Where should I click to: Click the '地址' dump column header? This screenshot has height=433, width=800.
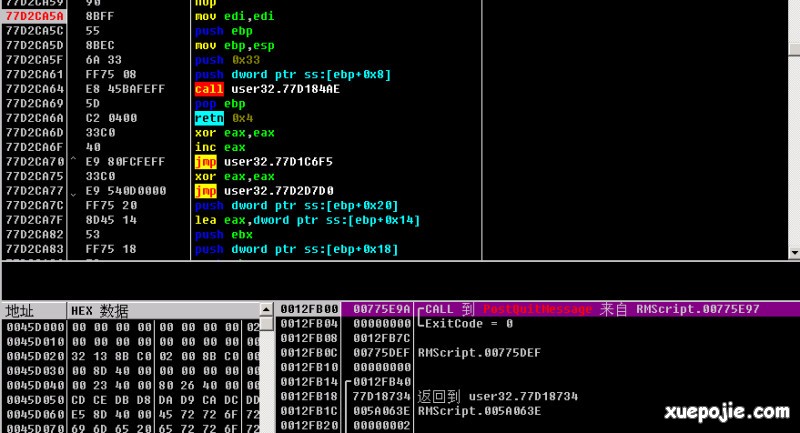pyautogui.click(x=34, y=311)
